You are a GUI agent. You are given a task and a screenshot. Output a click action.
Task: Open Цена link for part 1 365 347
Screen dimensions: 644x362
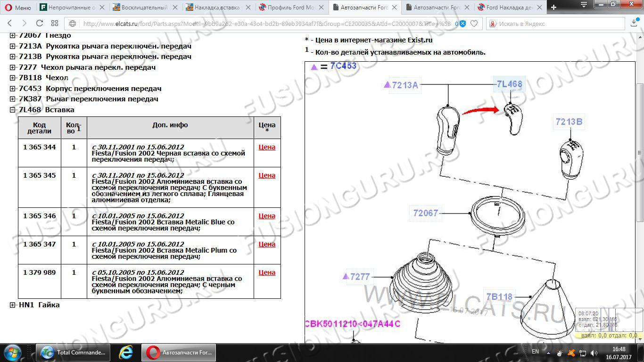tap(267, 244)
